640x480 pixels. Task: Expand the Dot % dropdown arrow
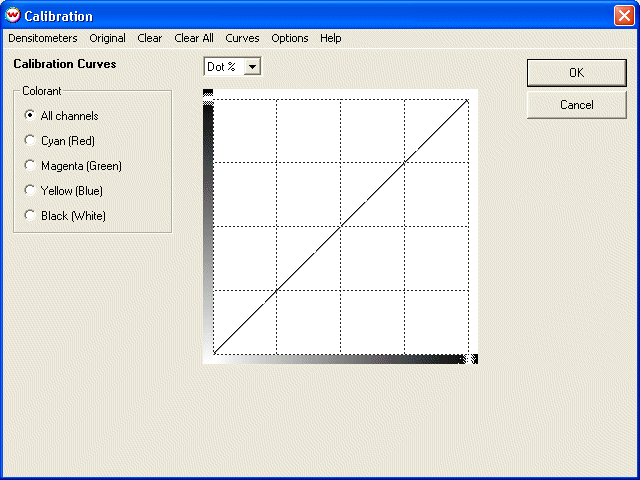[x=252, y=67]
